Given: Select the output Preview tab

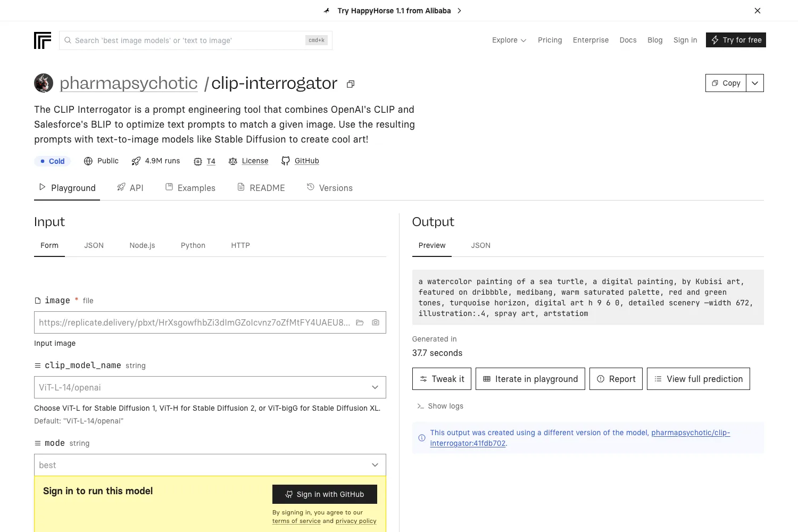Looking at the screenshot, I should [x=432, y=245].
